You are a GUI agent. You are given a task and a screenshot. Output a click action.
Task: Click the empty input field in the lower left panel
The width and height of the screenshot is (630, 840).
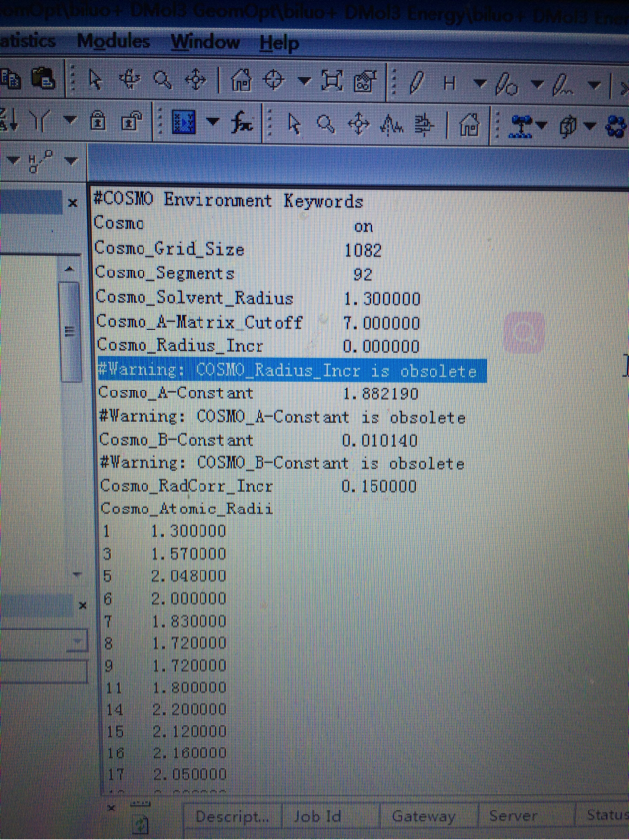click(x=43, y=671)
